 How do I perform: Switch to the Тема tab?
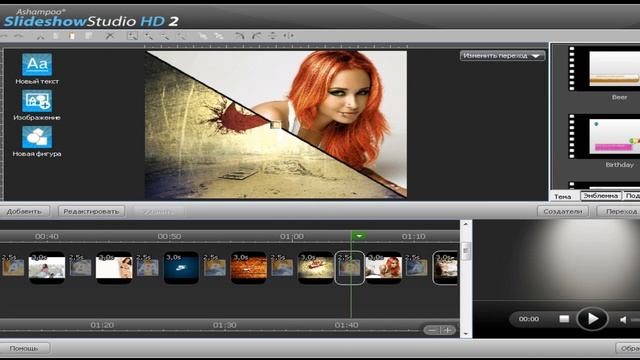tap(562, 196)
